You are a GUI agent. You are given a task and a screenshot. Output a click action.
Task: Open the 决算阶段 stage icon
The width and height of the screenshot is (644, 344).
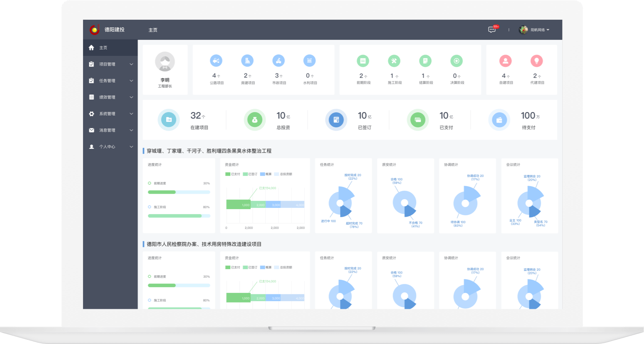click(456, 61)
